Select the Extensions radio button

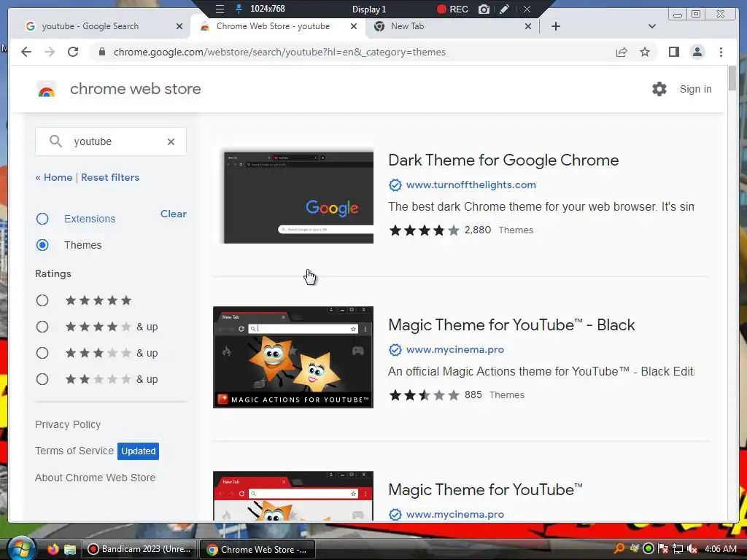coord(42,219)
